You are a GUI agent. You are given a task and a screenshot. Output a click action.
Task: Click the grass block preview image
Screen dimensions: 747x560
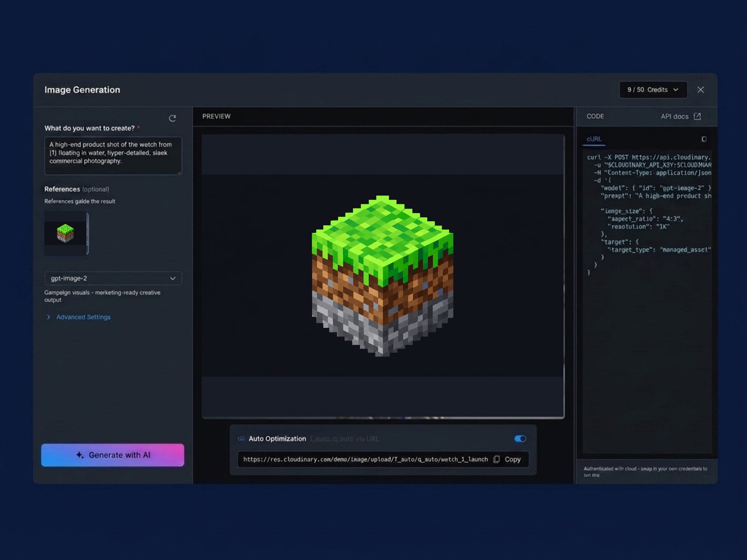coord(382,275)
